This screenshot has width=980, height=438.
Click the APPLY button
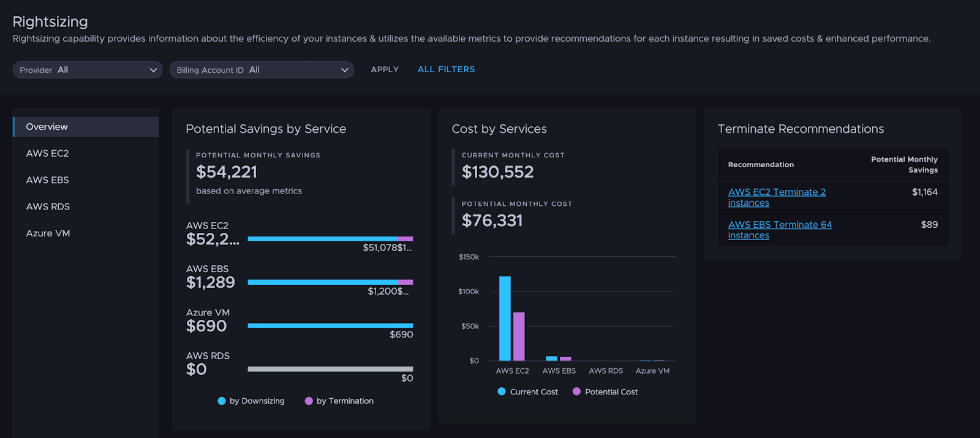coord(385,69)
